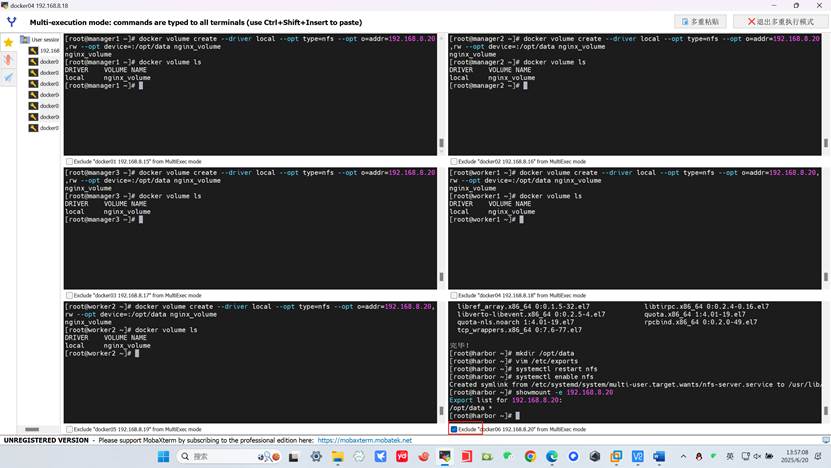Open Microsoft Word from taskbar
This screenshot has width=831, height=468.
(659, 456)
